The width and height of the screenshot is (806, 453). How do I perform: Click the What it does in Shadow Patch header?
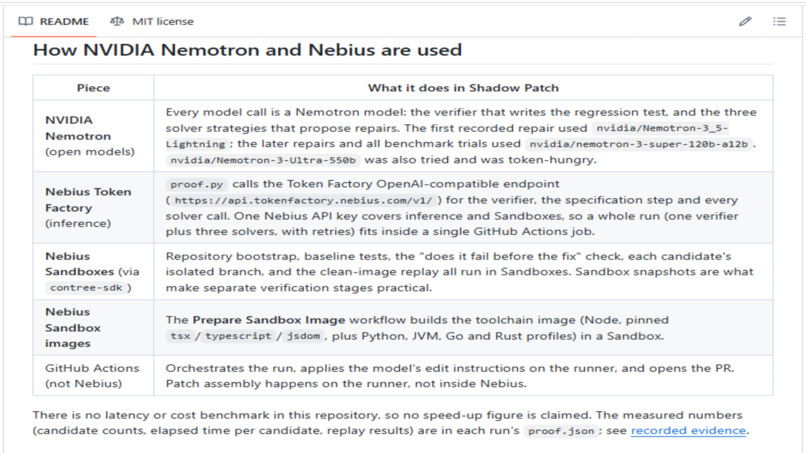click(x=463, y=88)
